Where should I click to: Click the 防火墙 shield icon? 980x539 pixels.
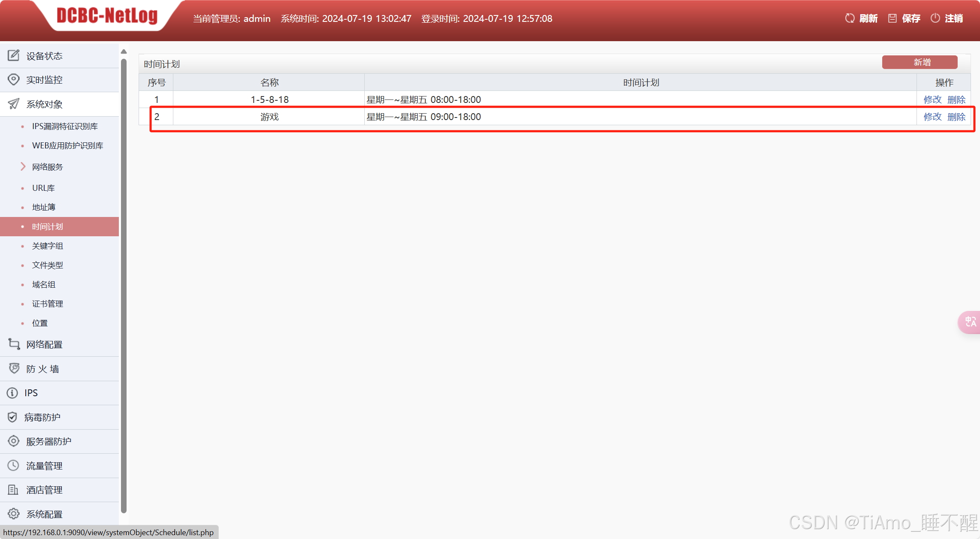point(14,368)
